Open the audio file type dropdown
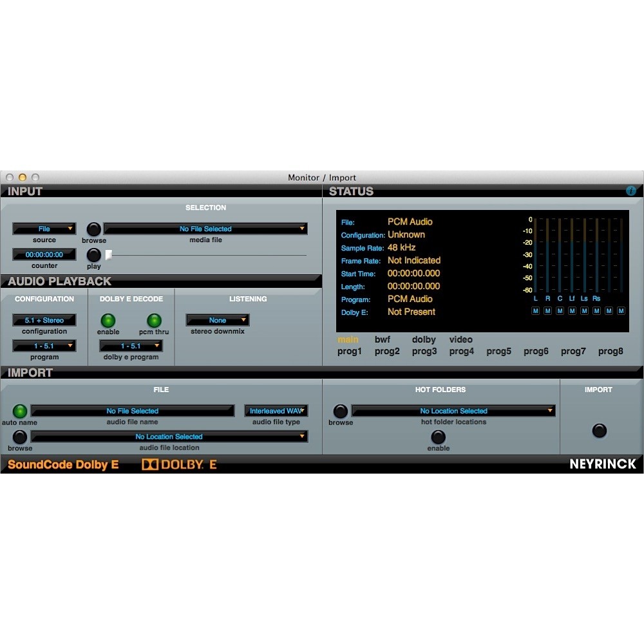 pos(276,411)
